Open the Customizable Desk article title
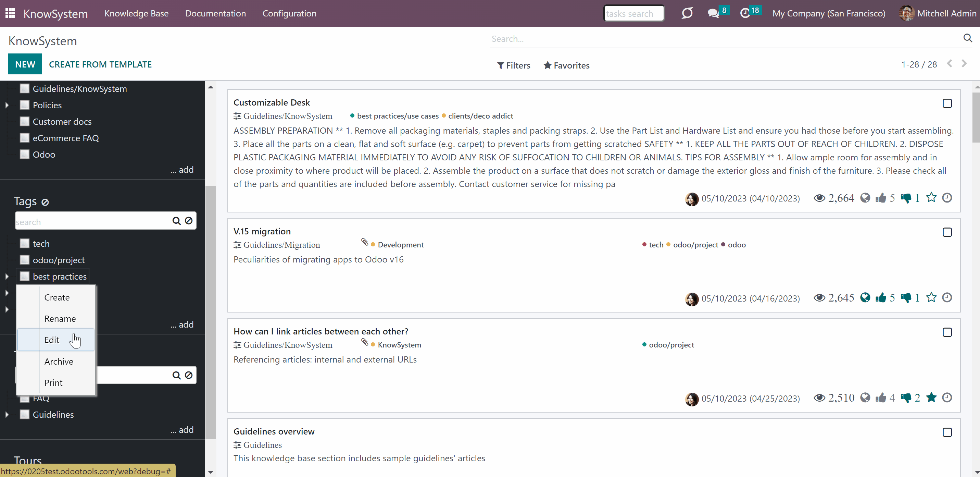 tap(272, 102)
